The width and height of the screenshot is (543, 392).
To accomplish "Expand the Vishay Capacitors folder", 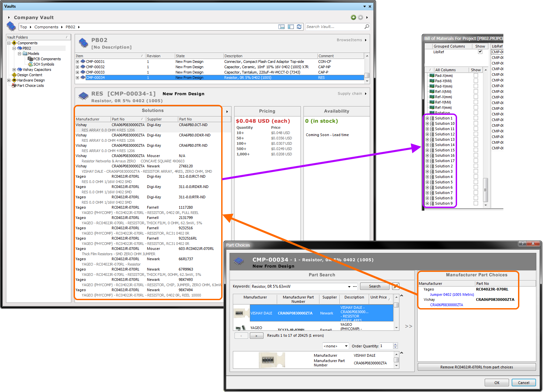I will coord(14,70).
